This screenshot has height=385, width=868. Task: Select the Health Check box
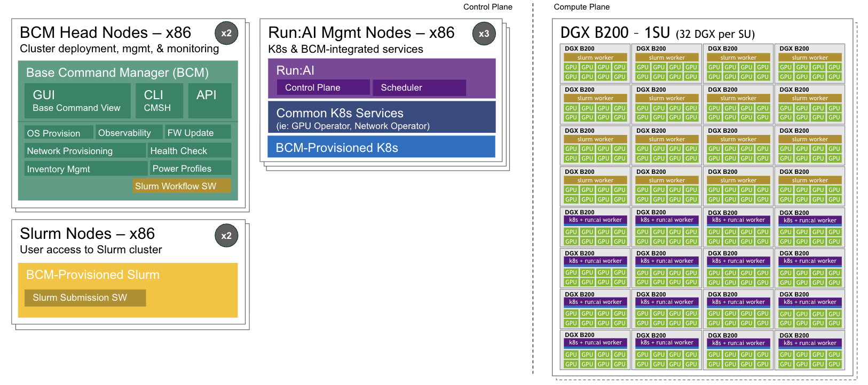190,151
